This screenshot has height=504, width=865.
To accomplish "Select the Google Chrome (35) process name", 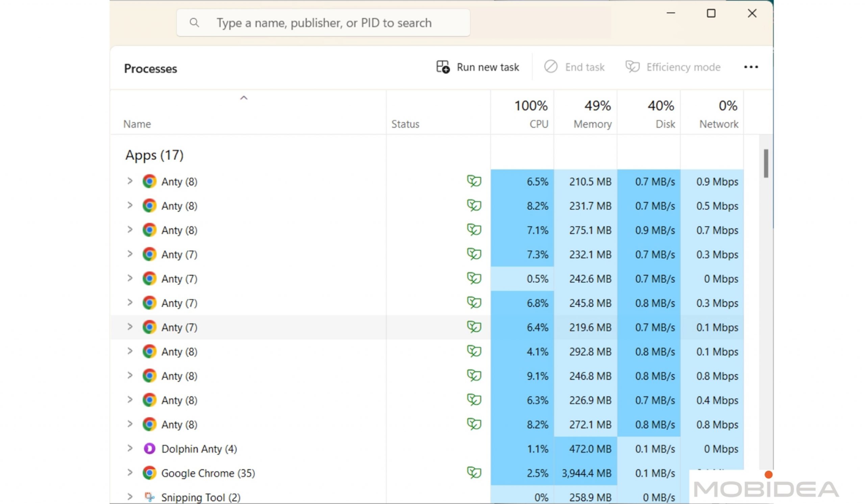I will 208,474.
